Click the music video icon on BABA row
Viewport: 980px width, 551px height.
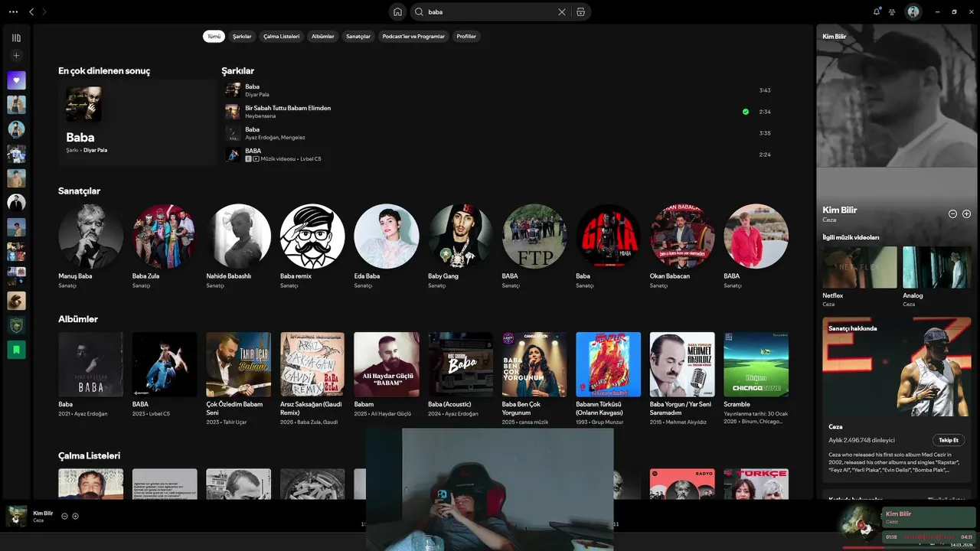[x=256, y=158]
